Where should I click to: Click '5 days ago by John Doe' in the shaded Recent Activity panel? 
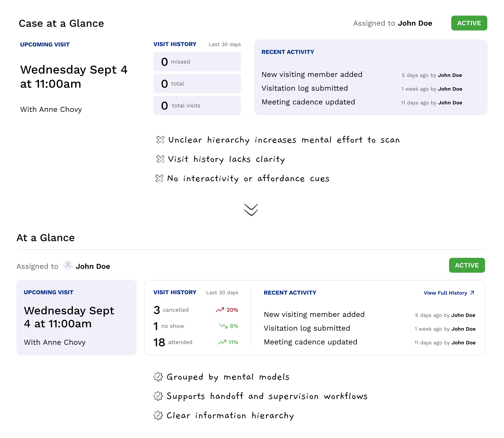click(432, 75)
